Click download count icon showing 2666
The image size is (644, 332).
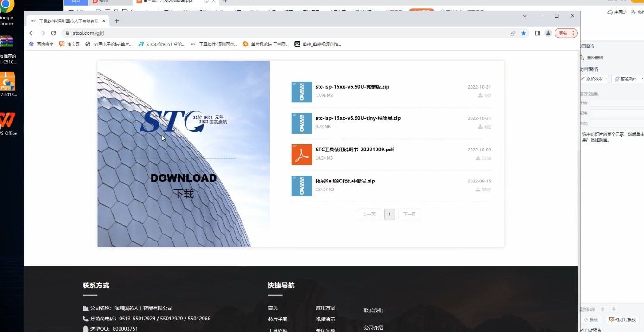(478, 158)
